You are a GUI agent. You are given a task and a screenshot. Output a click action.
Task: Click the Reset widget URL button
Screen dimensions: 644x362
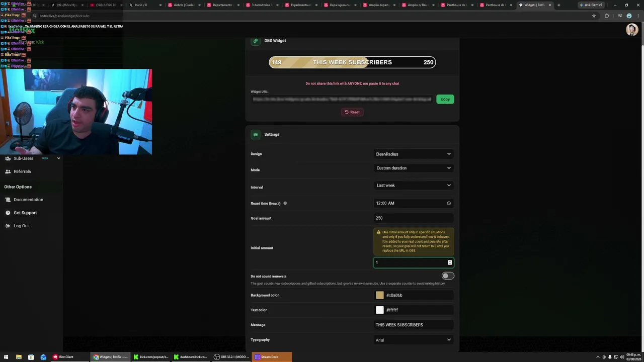(x=352, y=112)
